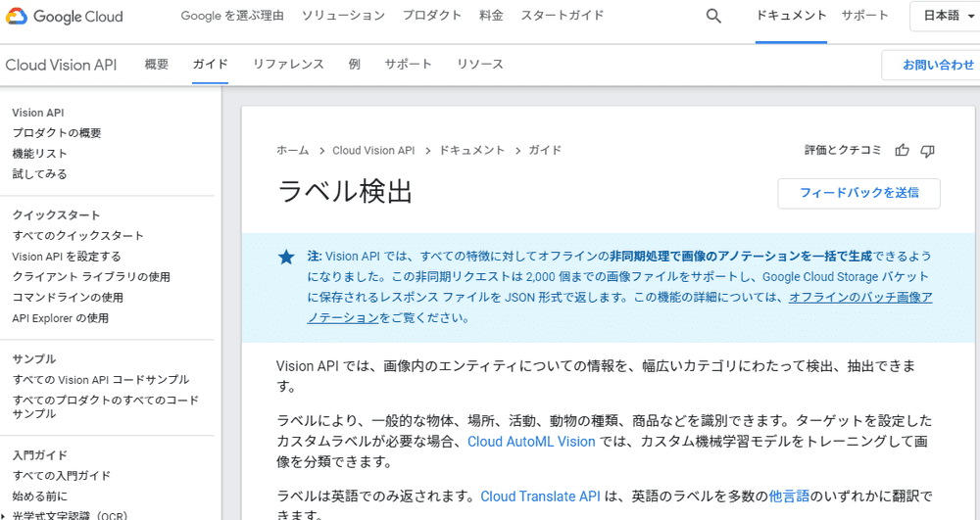Open the スタートガイド menu item

coord(562,16)
